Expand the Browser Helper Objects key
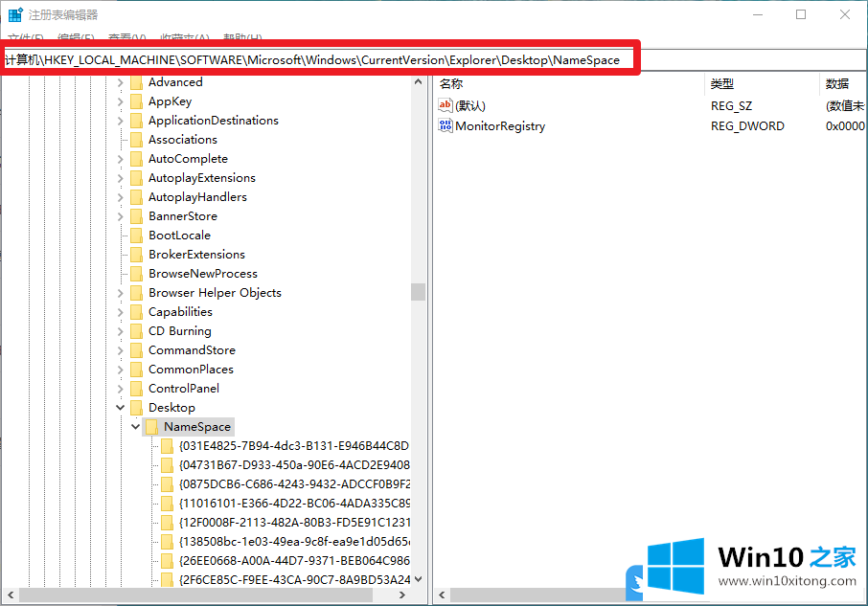The height and width of the screenshot is (606, 868). click(x=120, y=294)
